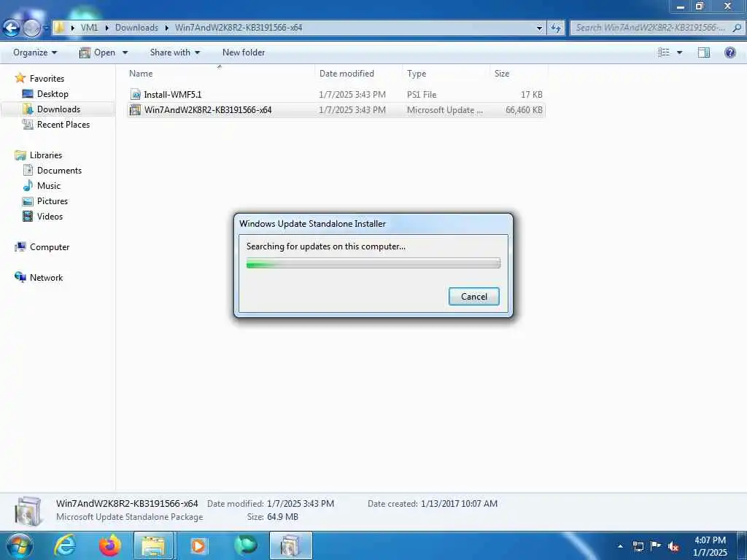
Task: Click the Windows Explorer taskbar button
Action: [155, 545]
